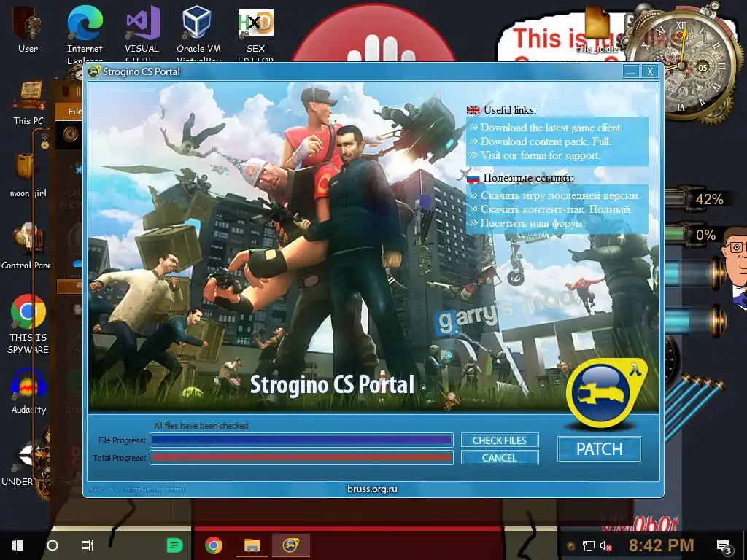This screenshot has width=747, height=560.
Task: Open Russian 'Скачать игру последней версии' link
Action: point(560,195)
